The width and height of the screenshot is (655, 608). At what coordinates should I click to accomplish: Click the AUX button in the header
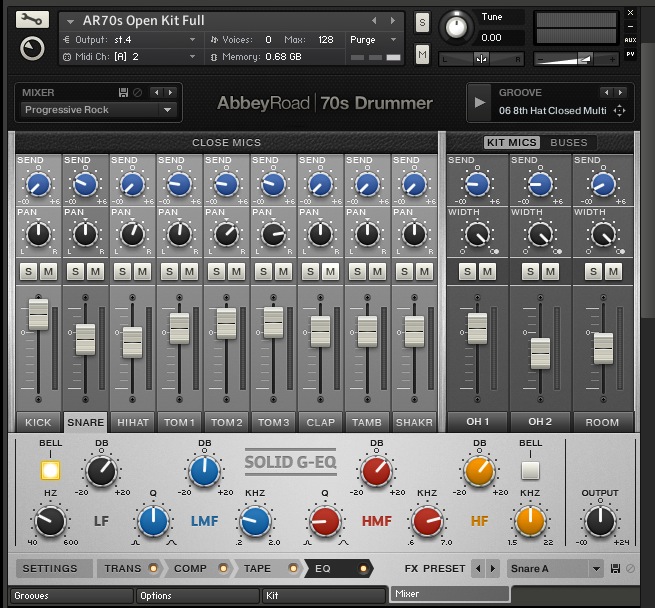(630, 40)
